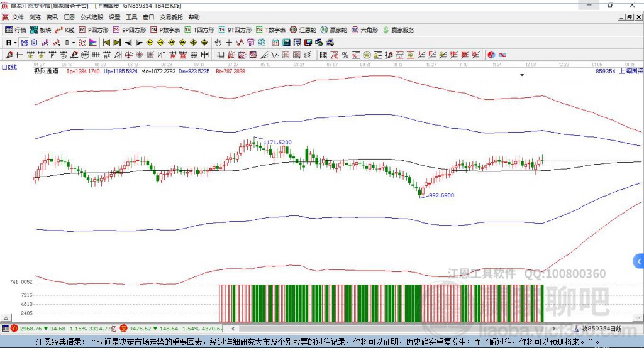The width and height of the screenshot is (644, 348).
Task: Open the 交易委托 menu
Action: [x=171, y=18]
